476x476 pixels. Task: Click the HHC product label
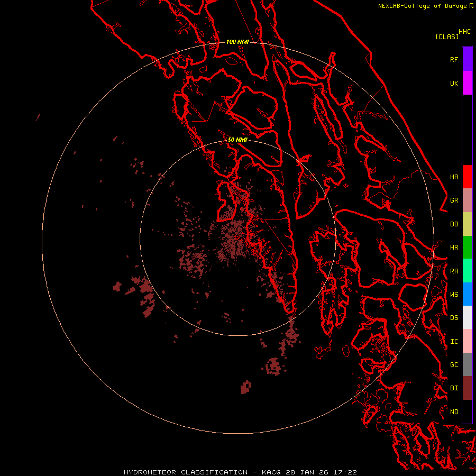pyautogui.click(x=464, y=32)
